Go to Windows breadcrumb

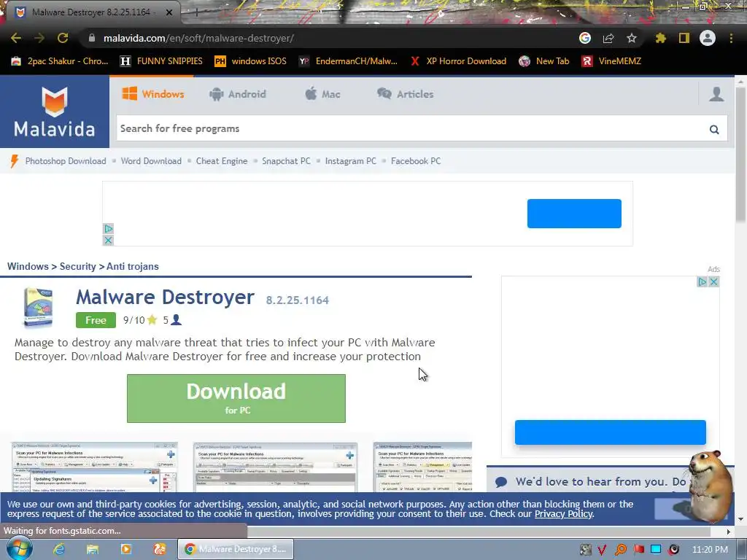(x=28, y=267)
